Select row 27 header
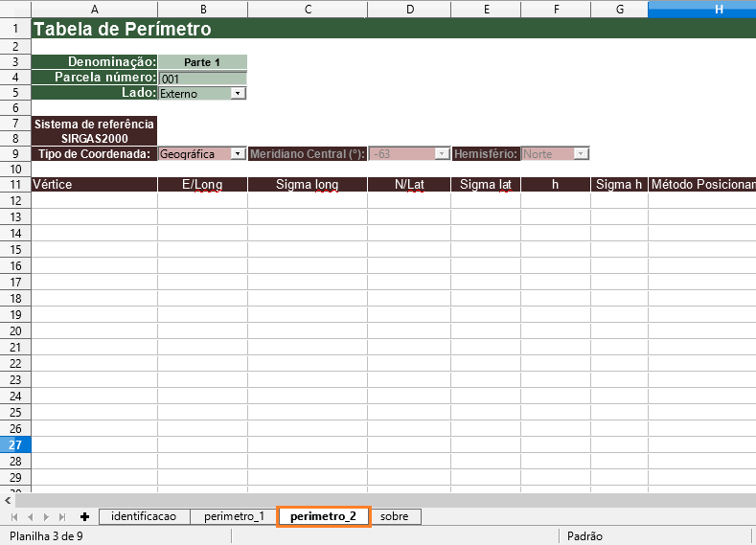Viewport: 756px width, 545px height. click(15, 444)
